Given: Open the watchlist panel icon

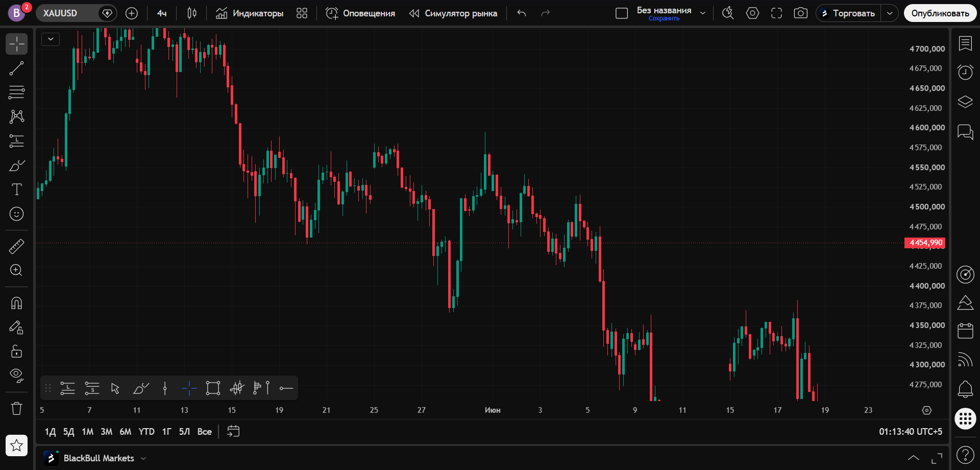Looking at the screenshot, I should click(x=965, y=43).
